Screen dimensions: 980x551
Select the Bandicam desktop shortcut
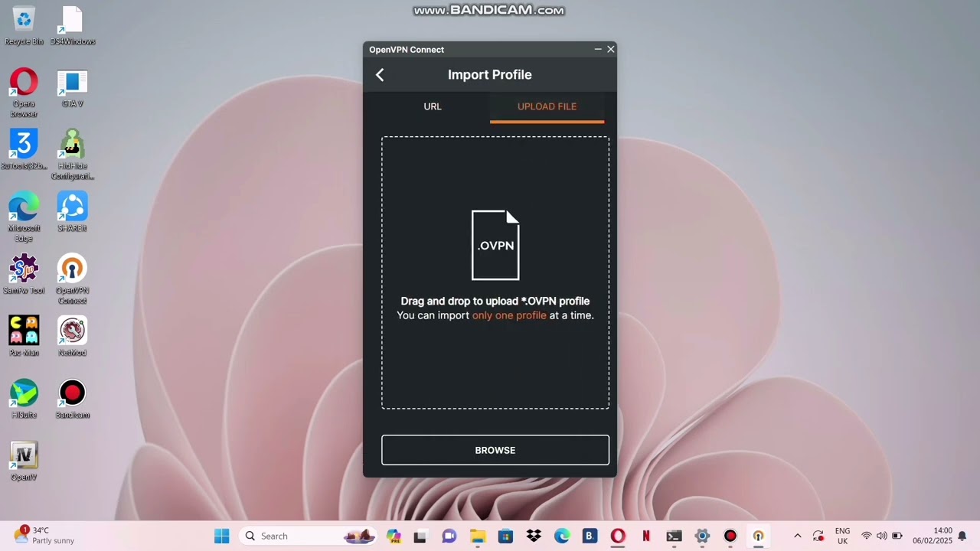[72, 399]
